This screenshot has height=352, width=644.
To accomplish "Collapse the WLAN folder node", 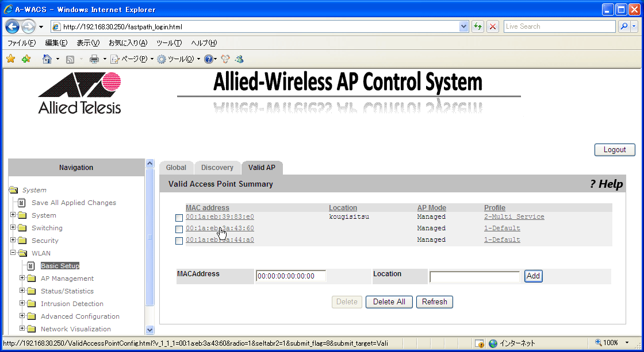I will pyautogui.click(x=13, y=252).
